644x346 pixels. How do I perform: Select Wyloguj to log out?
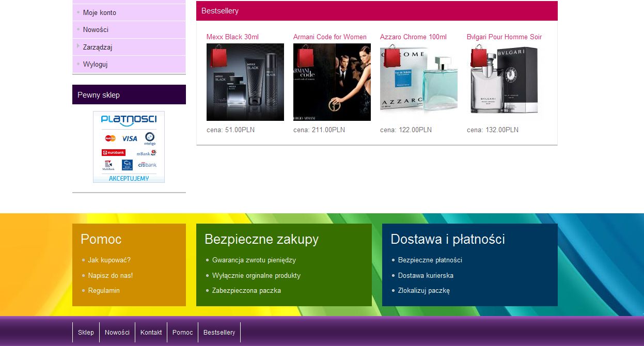95,65
